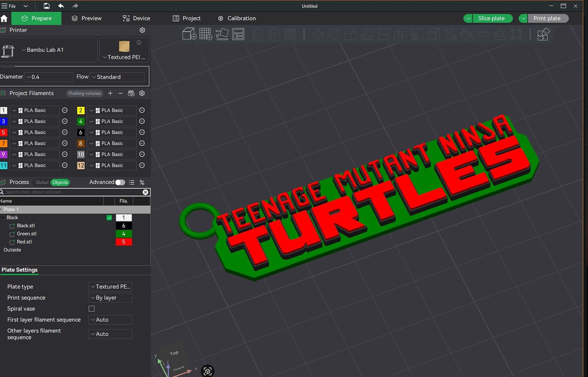
Task: Edit filament 4 preset via dots icon
Action: (x=142, y=121)
